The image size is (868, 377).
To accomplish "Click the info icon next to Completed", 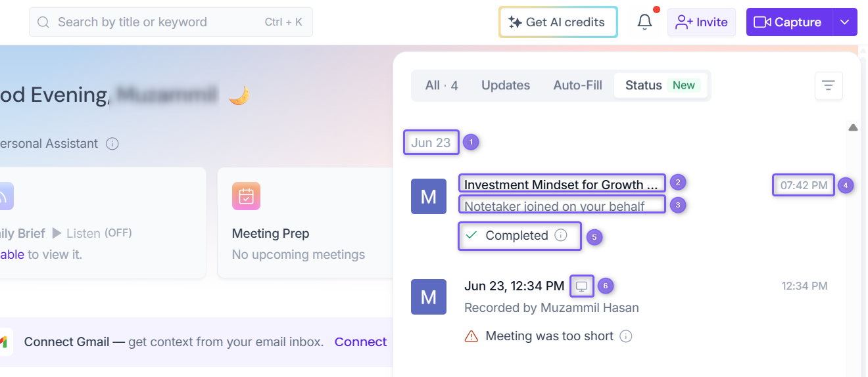I will pyautogui.click(x=561, y=235).
